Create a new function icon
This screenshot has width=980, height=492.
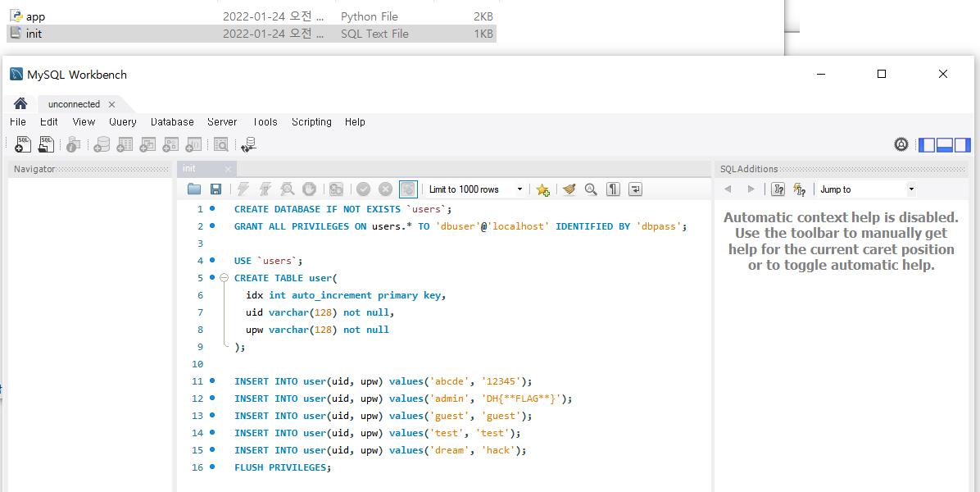193,144
